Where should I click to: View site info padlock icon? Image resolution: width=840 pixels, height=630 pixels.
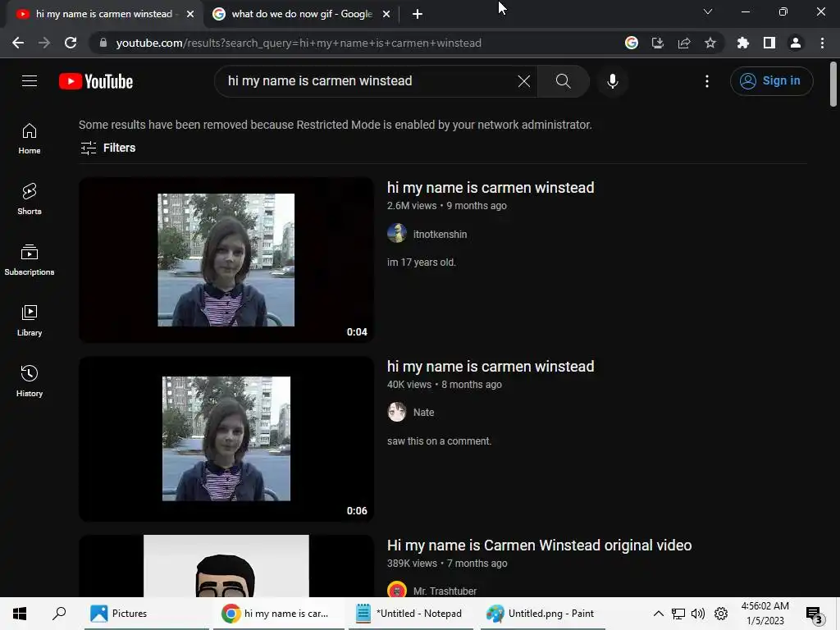pos(103,43)
